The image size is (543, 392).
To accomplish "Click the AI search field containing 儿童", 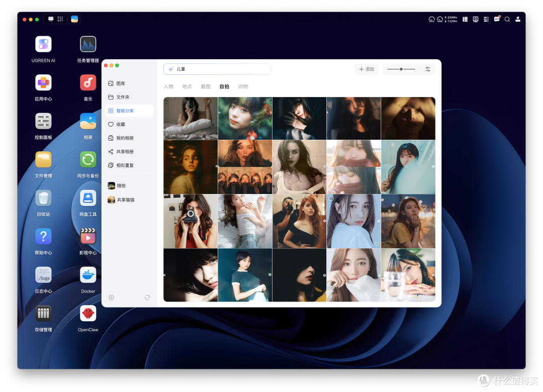I will (x=217, y=69).
